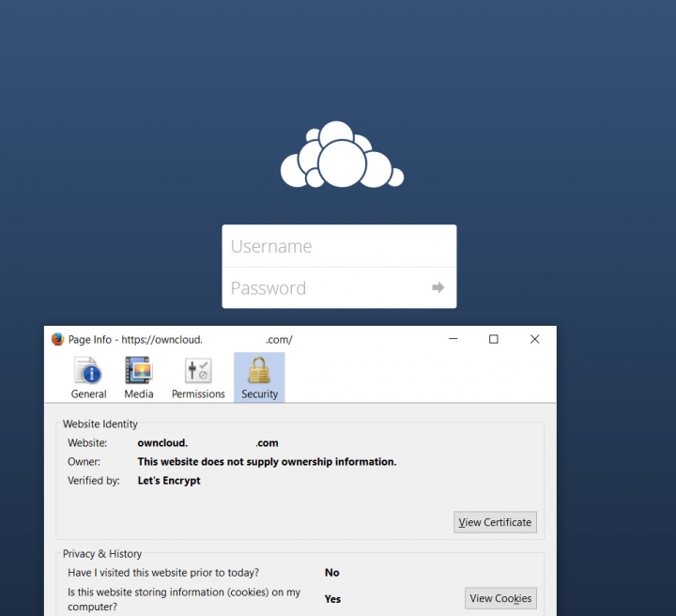Click the "Privacy & History" section heading

tap(102, 554)
